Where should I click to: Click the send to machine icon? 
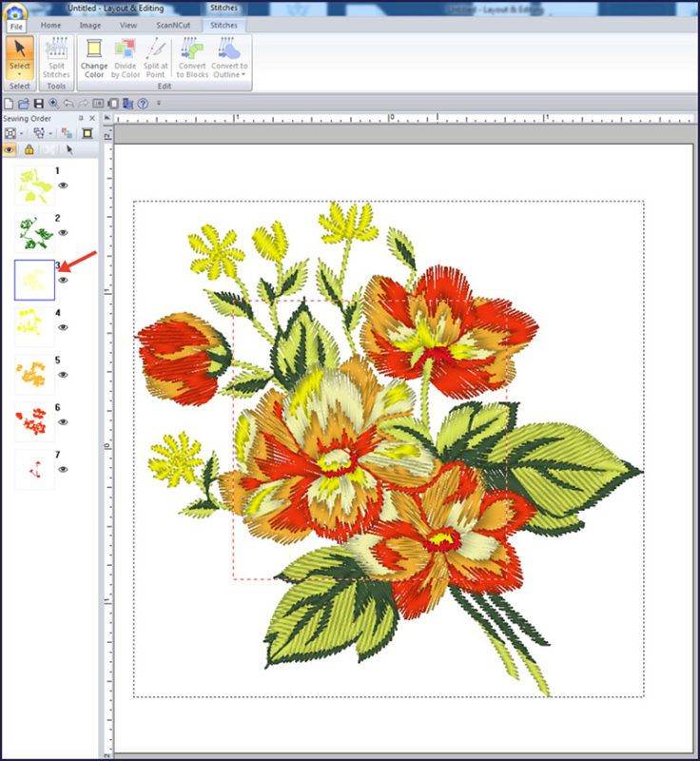(113, 104)
